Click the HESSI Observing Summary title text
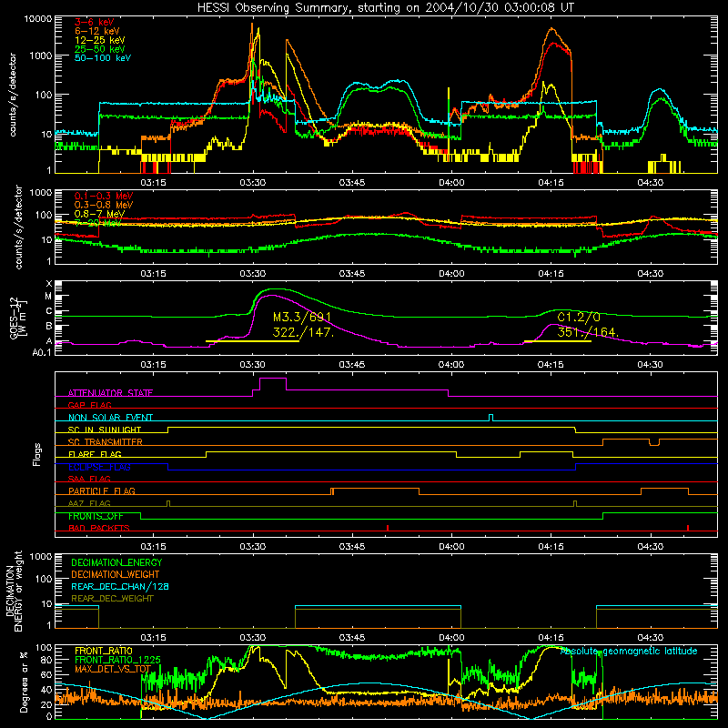The image size is (728, 728). point(385,7)
